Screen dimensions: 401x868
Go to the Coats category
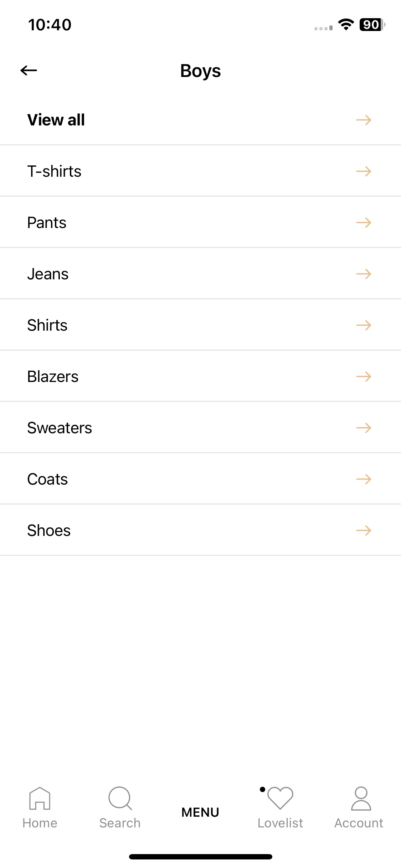click(200, 479)
